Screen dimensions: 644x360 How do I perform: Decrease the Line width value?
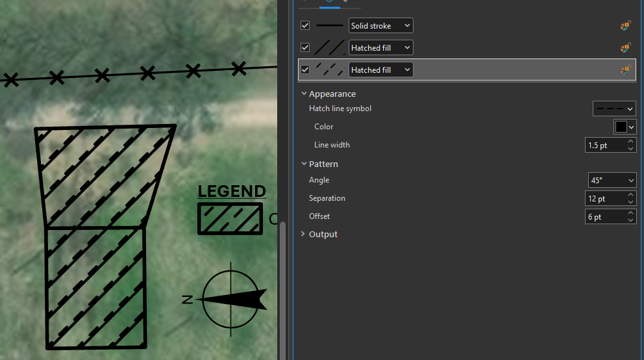[631, 149]
